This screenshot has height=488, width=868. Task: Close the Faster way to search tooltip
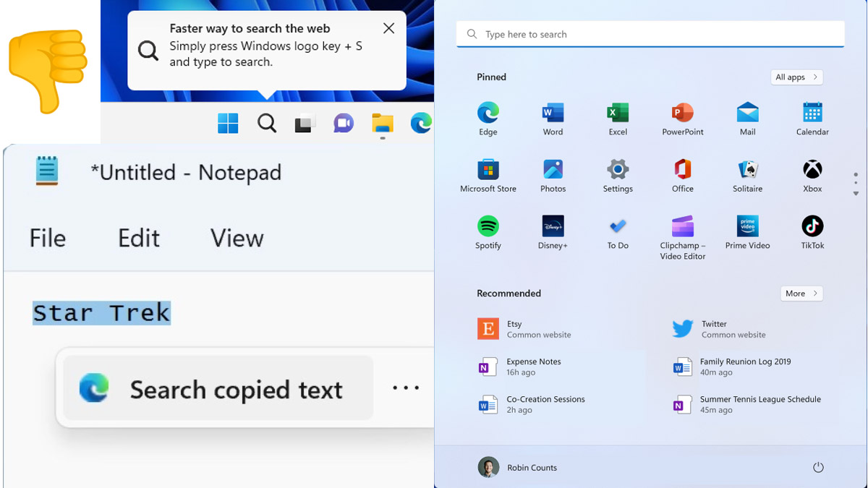click(388, 28)
